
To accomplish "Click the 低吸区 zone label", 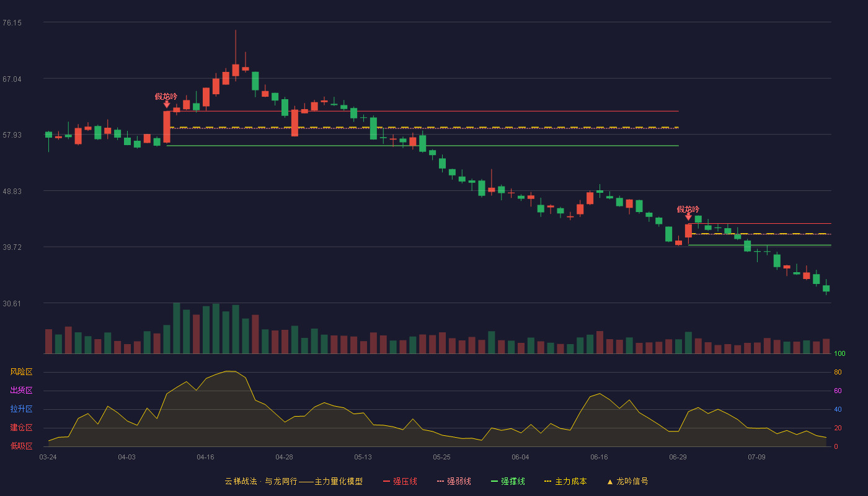I will coord(21,446).
